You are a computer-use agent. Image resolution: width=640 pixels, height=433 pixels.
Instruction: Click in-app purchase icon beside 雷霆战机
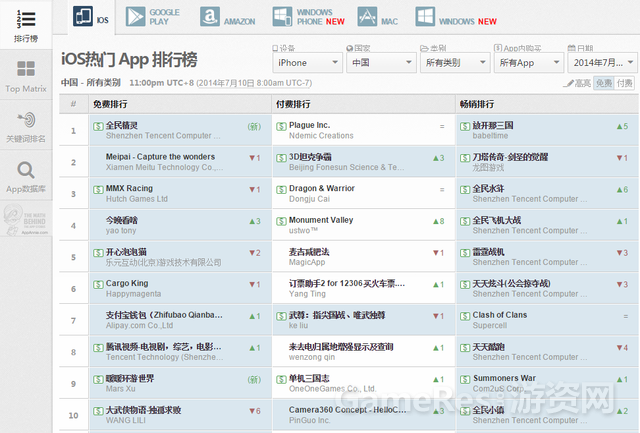[x=465, y=253]
